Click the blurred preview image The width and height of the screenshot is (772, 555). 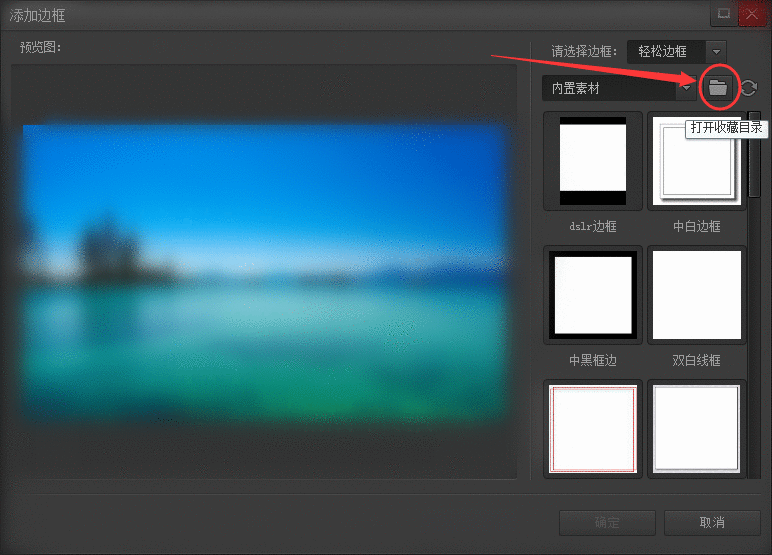[265, 272]
